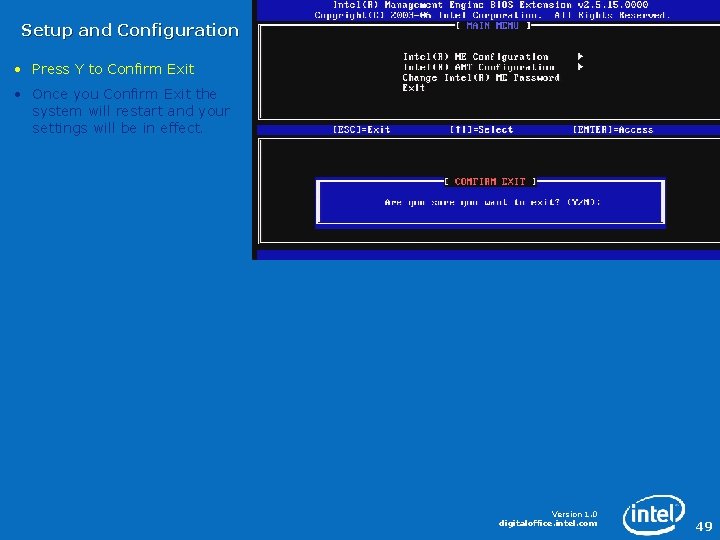Choose Change Intel(R) ME Password option
Screen dimensions: 720x540
481,78
